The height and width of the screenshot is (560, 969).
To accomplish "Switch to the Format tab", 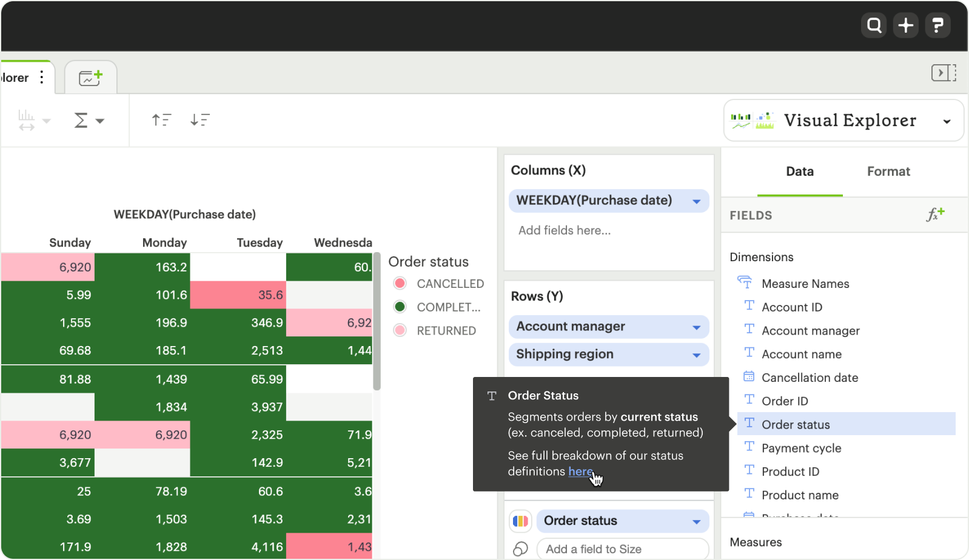I will click(x=888, y=172).
